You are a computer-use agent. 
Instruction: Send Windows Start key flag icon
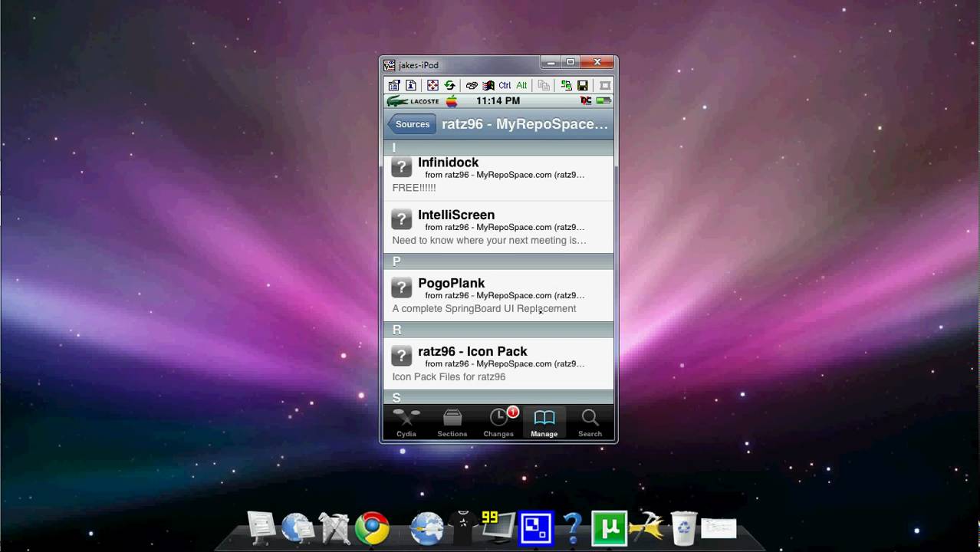point(488,85)
